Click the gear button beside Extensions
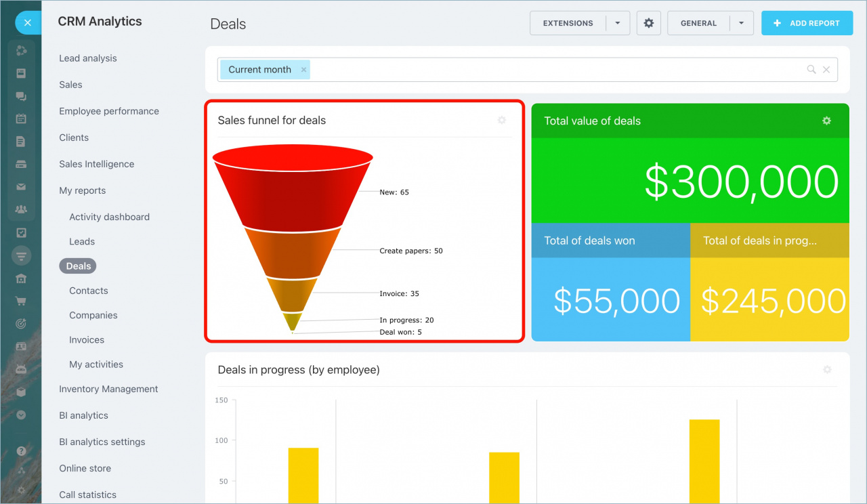The width and height of the screenshot is (867, 504). [648, 23]
